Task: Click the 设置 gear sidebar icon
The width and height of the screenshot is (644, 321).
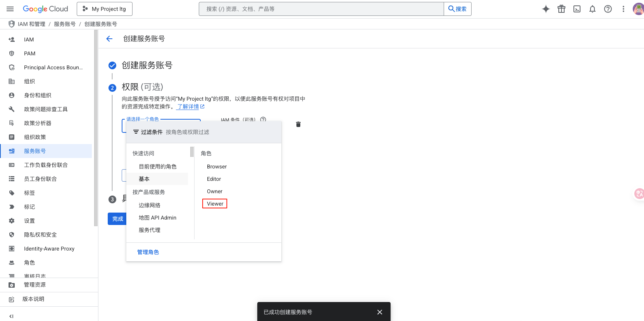Action: [x=12, y=221]
